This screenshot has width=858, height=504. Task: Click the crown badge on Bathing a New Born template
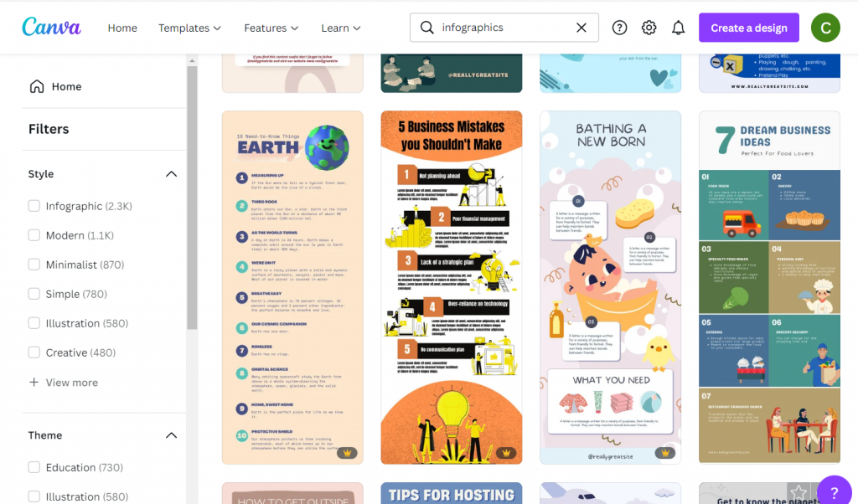pyautogui.click(x=664, y=453)
